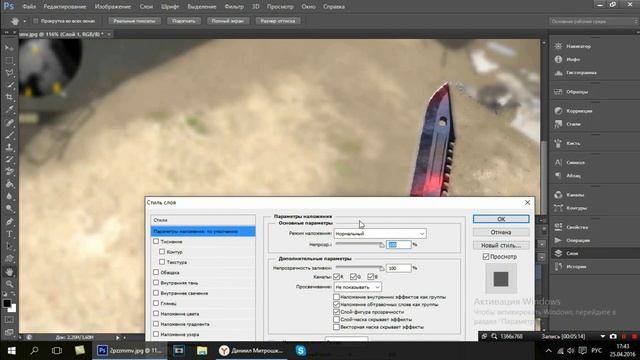This screenshot has width=640, height=360.
Task: Open Windows Start menu
Action: pos(11,351)
